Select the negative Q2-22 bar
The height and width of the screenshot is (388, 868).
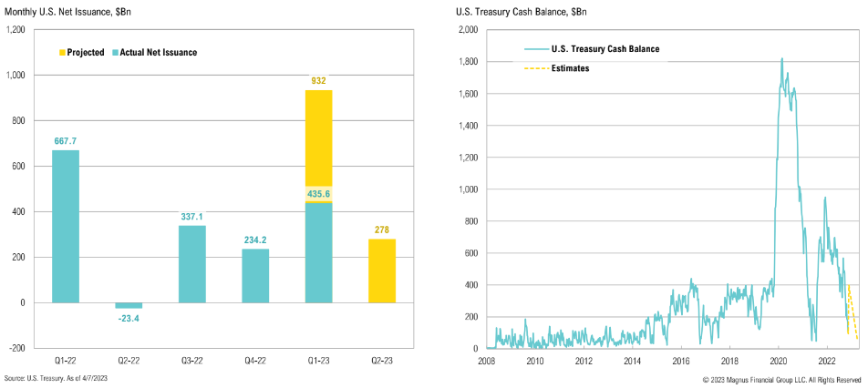[x=129, y=305]
